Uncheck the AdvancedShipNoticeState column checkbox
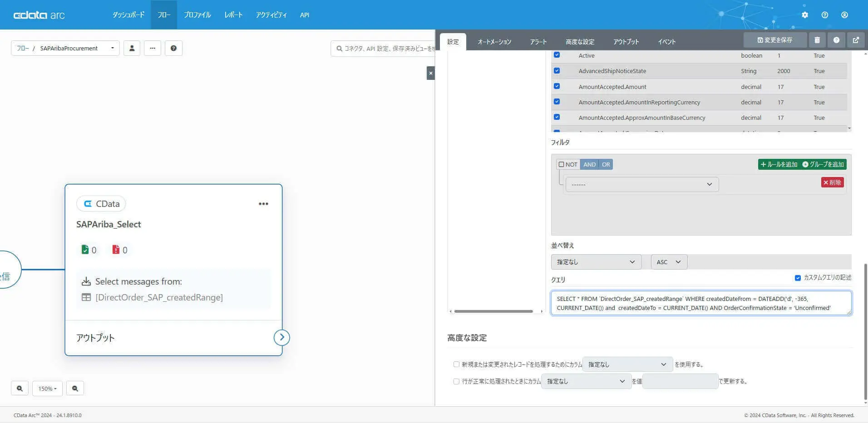 (x=557, y=71)
